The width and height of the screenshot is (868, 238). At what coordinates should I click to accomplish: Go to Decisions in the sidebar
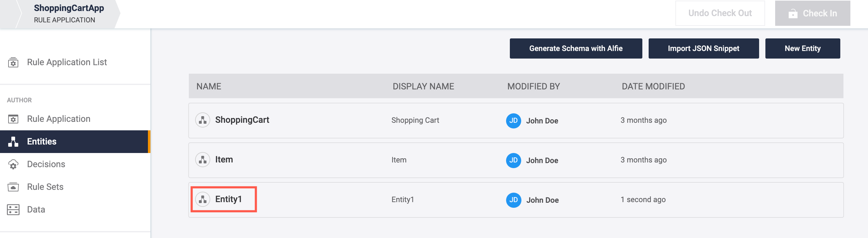46,164
